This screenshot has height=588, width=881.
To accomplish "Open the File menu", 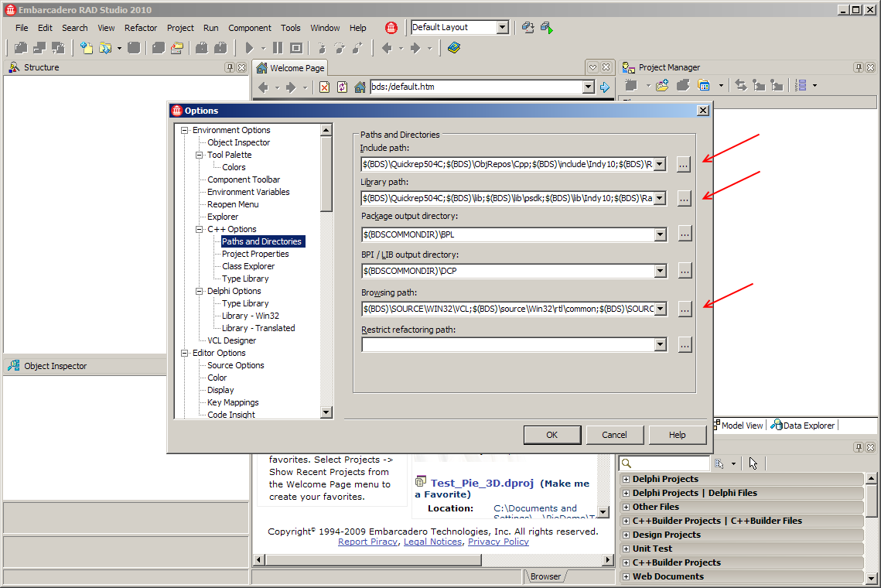I will pyautogui.click(x=22, y=28).
